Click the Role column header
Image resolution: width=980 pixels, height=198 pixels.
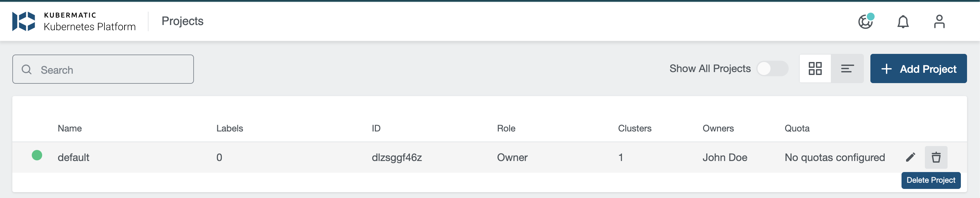pyautogui.click(x=506, y=128)
